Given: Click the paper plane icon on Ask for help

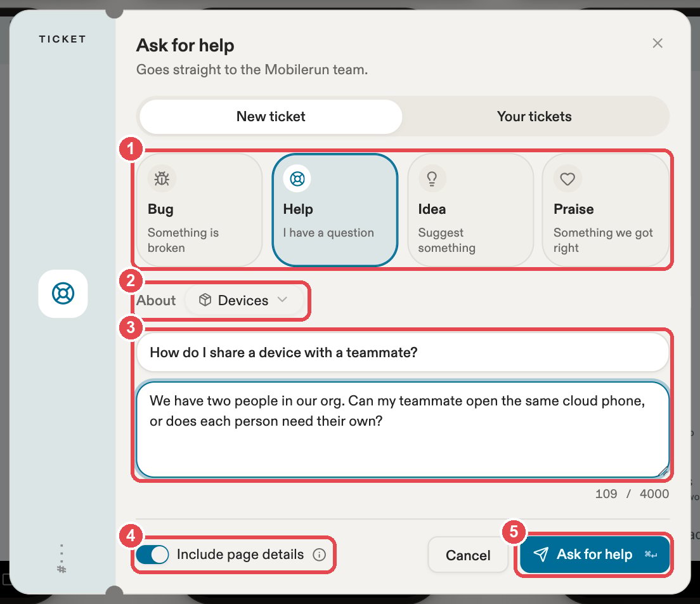Looking at the screenshot, I should 541,555.
